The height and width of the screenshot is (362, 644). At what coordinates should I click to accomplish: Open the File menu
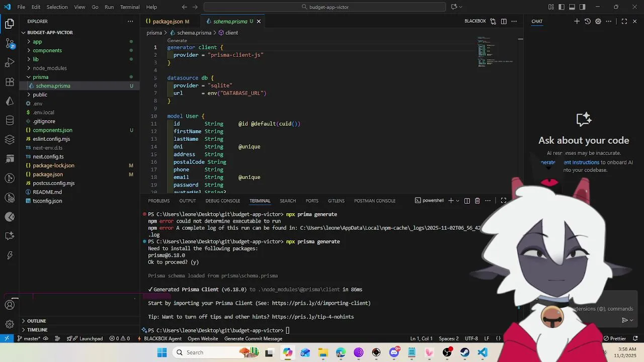pos(21,7)
